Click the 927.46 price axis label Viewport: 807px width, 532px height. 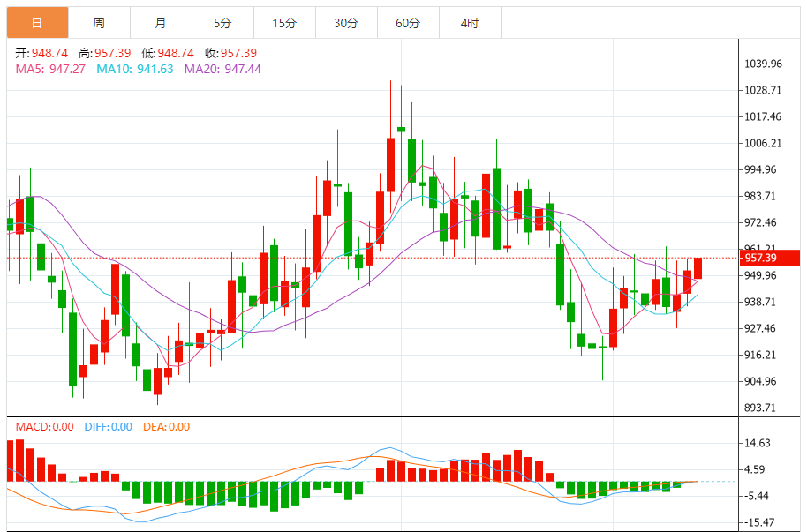[x=760, y=328]
